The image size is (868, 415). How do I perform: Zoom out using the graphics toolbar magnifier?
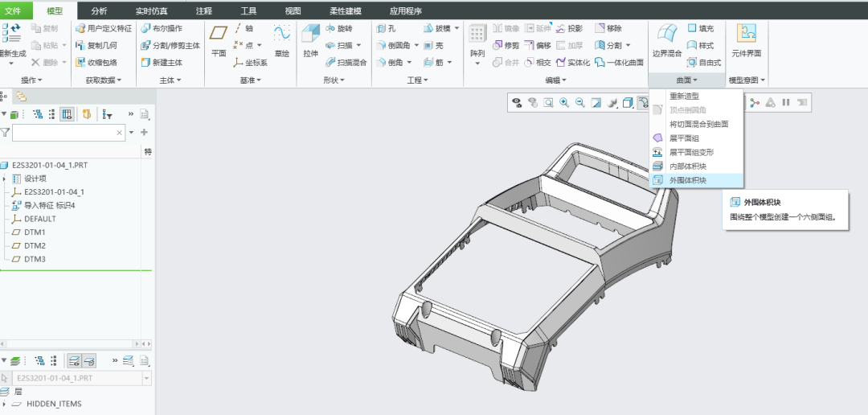pos(580,102)
